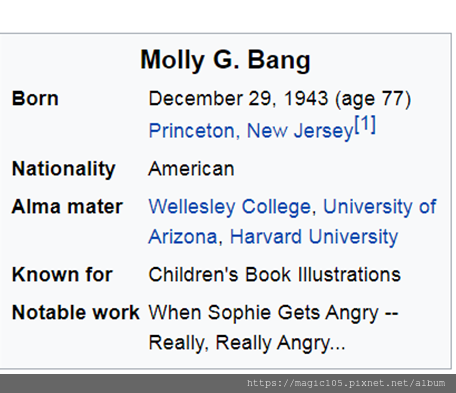
Task: Click the Known for label
Action: click(62, 275)
